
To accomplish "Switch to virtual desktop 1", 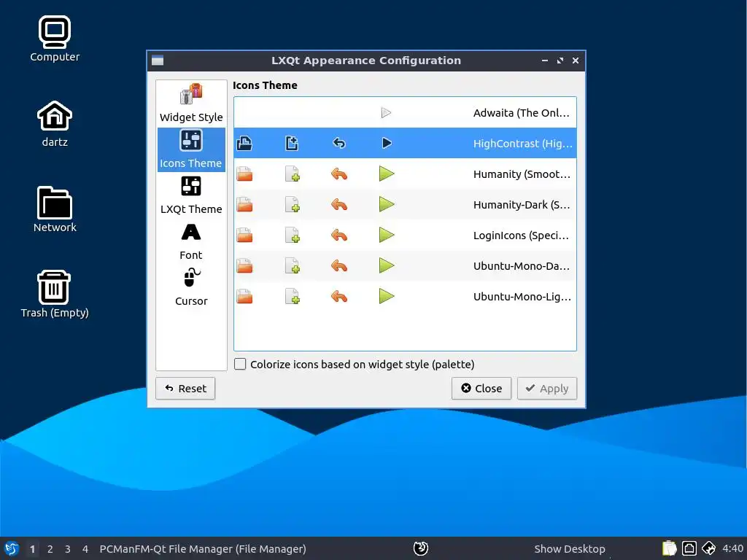I will [x=32, y=549].
